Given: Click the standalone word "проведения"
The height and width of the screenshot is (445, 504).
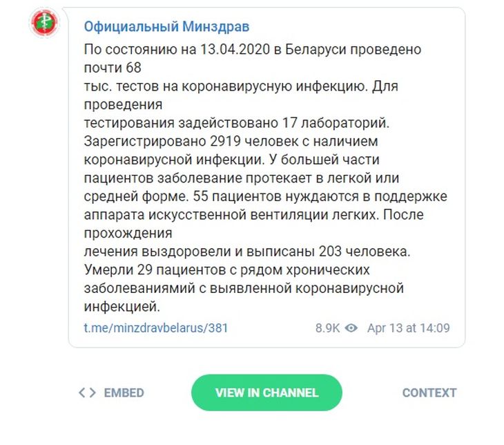Looking at the screenshot, I should (122, 105).
